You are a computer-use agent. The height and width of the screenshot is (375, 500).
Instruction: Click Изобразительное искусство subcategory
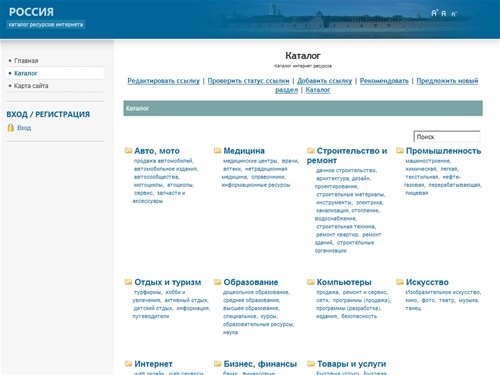click(442, 292)
